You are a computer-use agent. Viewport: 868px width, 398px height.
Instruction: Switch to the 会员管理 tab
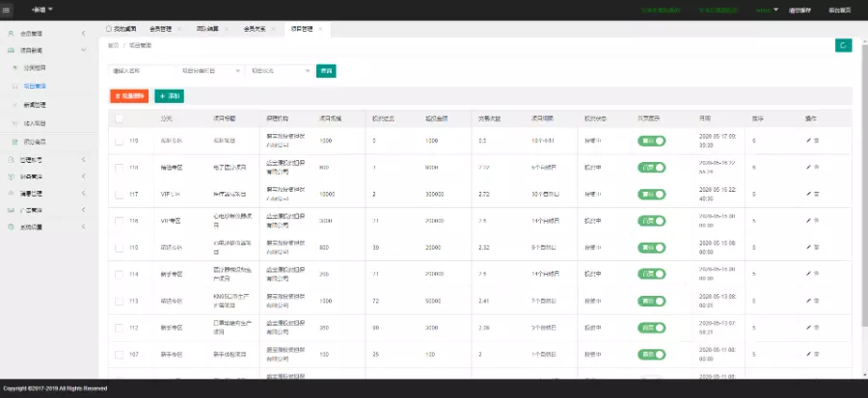(x=161, y=29)
